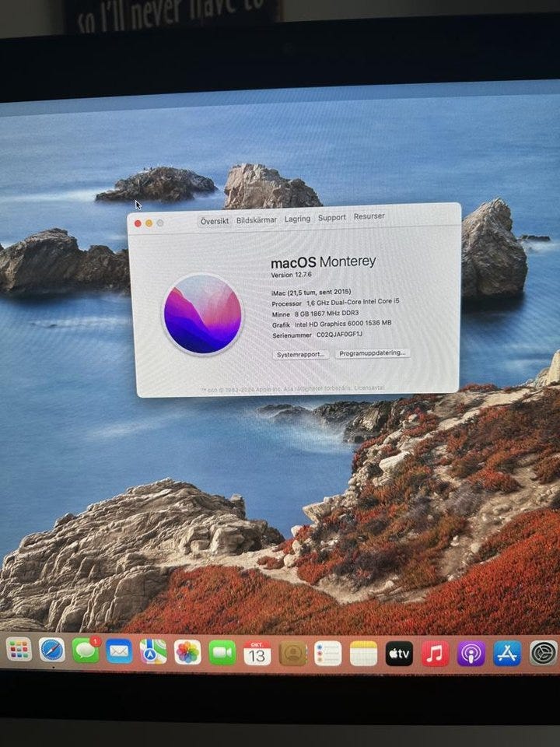
Task: Click Intel HD Graphics 6000 1536 MB text
Action: click(x=343, y=324)
